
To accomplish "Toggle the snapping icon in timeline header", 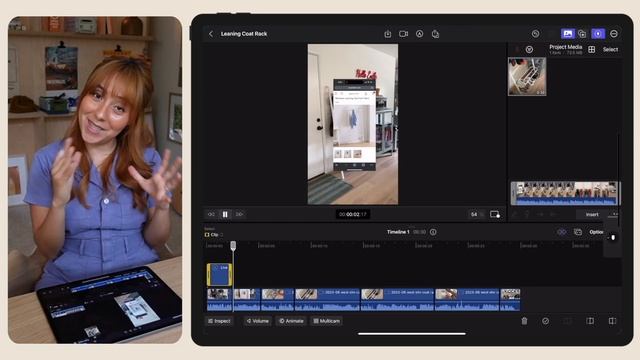I will point(562,232).
